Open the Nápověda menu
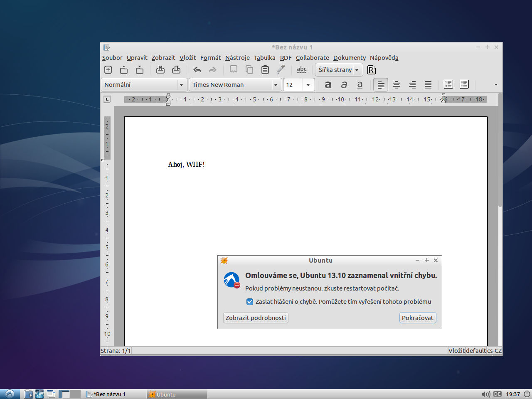 384,58
